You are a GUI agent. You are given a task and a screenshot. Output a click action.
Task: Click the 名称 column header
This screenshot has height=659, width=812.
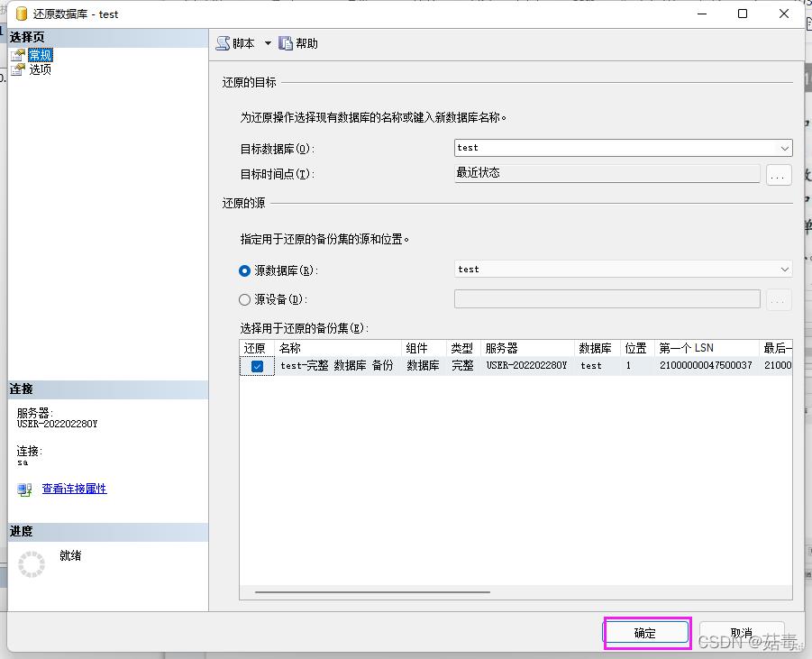[338, 348]
